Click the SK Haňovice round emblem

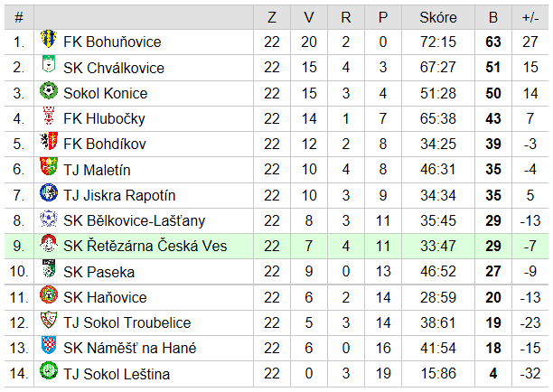(49, 294)
